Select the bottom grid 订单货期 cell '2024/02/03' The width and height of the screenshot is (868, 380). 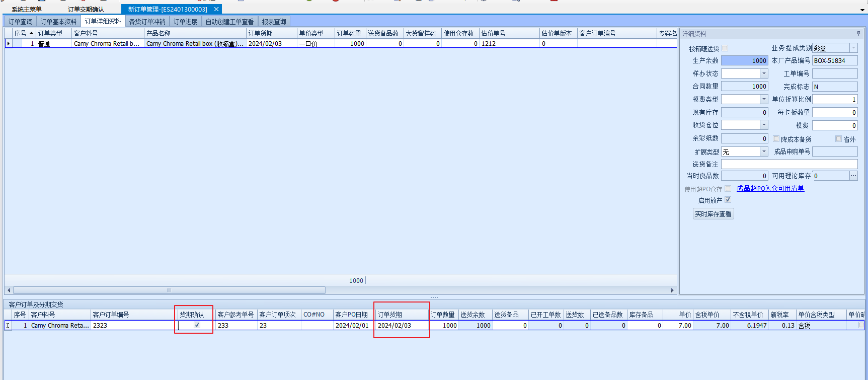(x=403, y=326)
